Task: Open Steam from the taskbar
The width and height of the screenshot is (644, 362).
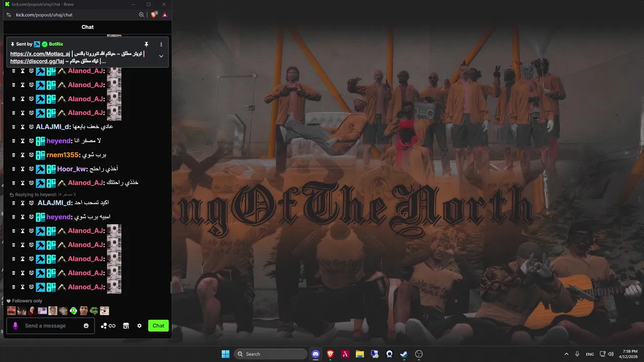Action: click(x=404, y=354)
